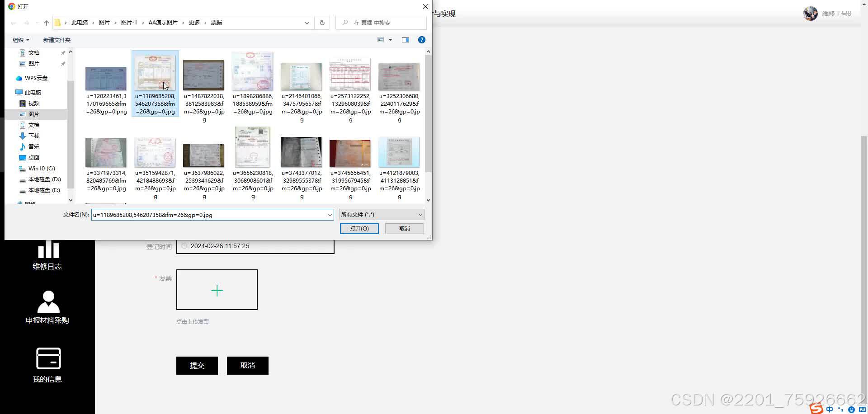Screen dimensions: 868x414
Task: Go up one folder level arrow
Action: click(x=47, y=23)
